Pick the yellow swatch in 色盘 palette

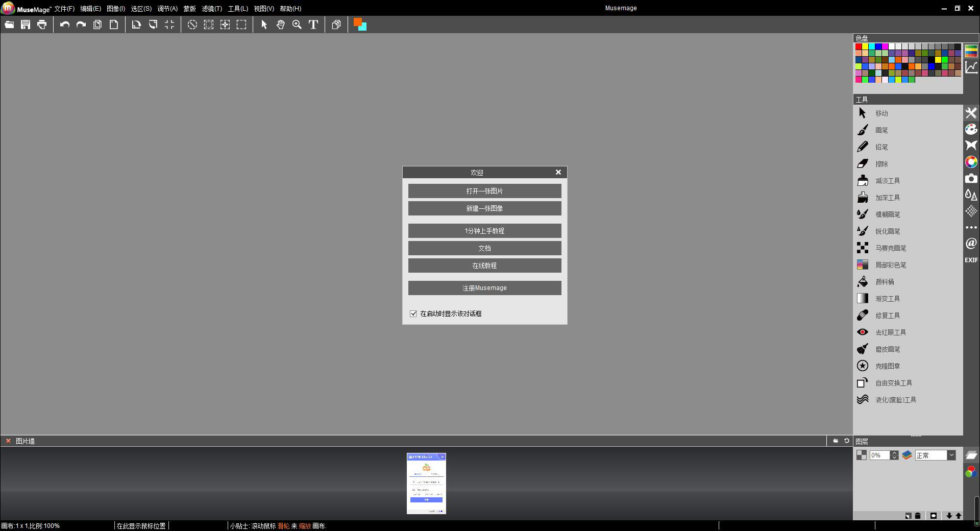click(x=865, y=46)
